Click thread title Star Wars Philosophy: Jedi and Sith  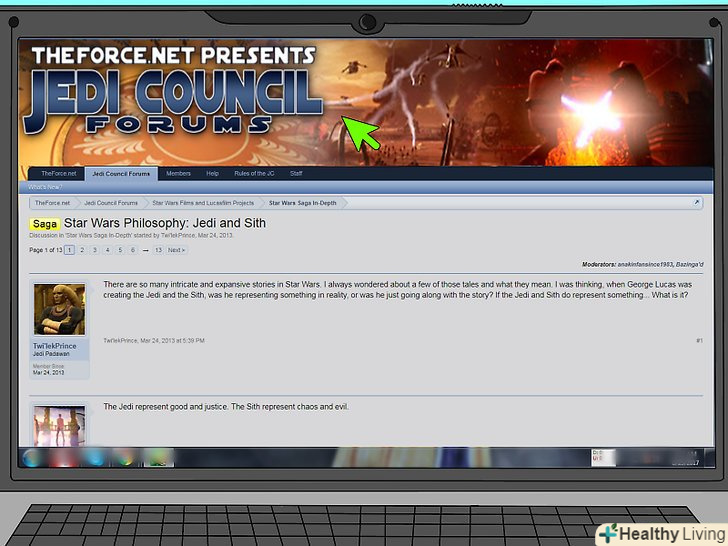click(165, 223)
